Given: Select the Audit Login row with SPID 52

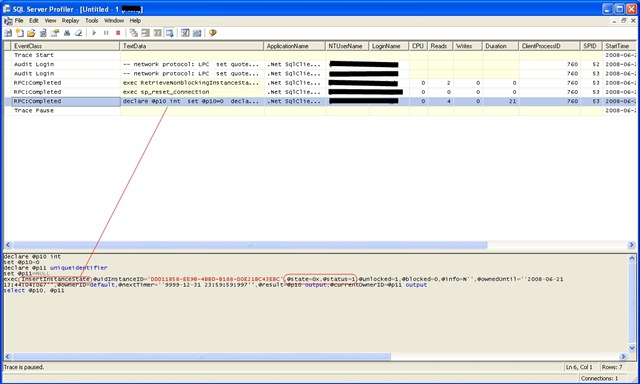Looking at the screenshot, I should 320,64.
